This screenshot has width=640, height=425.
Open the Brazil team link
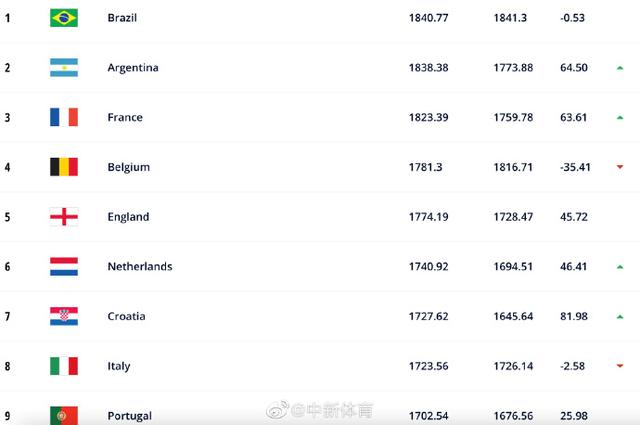122,18
